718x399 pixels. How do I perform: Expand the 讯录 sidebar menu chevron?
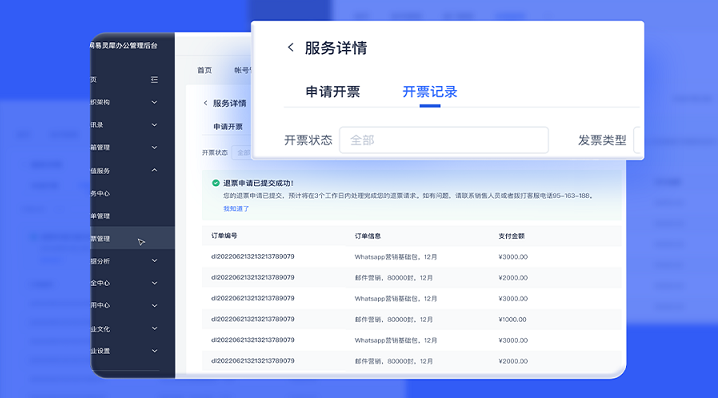(154, 125)
